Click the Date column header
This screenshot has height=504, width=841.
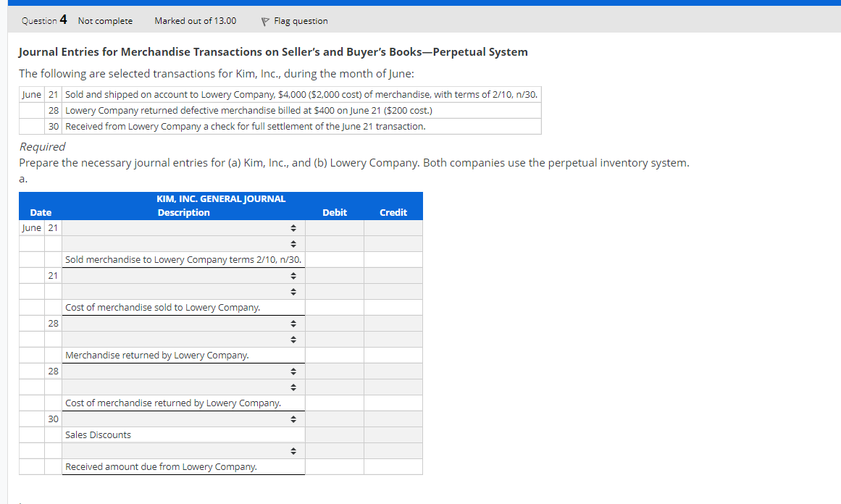(41, 212)
